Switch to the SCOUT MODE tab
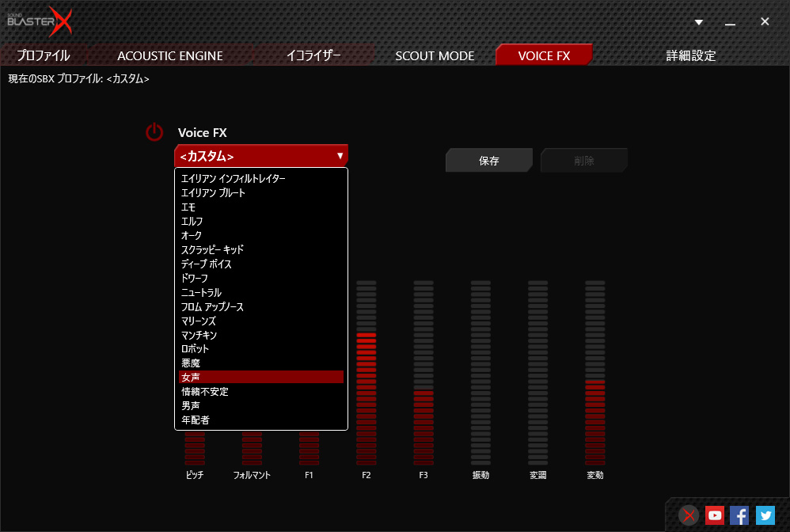 click(x=435, y=55)
